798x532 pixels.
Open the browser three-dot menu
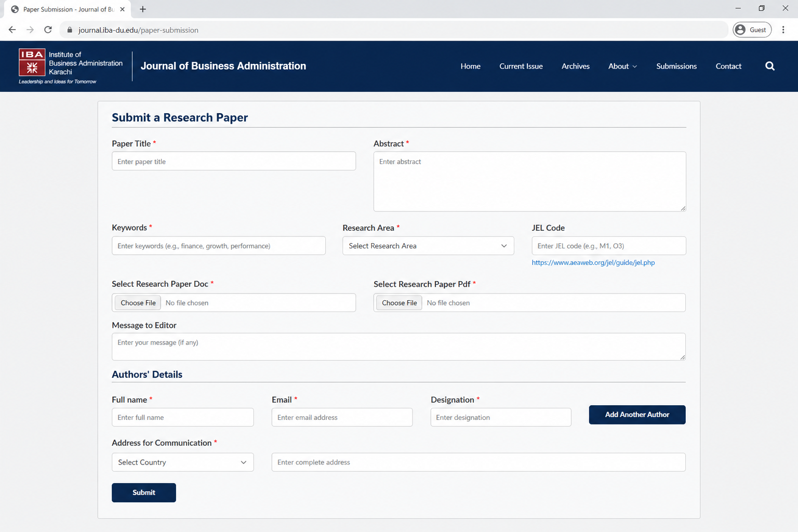click(783, 30)
